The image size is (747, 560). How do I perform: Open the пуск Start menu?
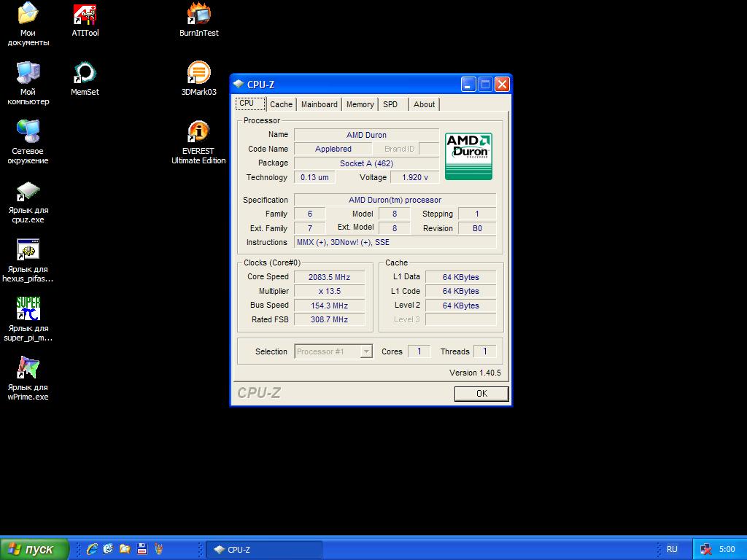[x=34, y=549]
